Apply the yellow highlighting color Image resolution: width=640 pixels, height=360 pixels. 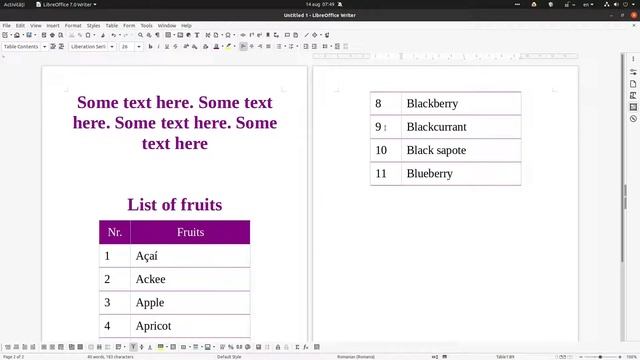click(x=228, y=47)
